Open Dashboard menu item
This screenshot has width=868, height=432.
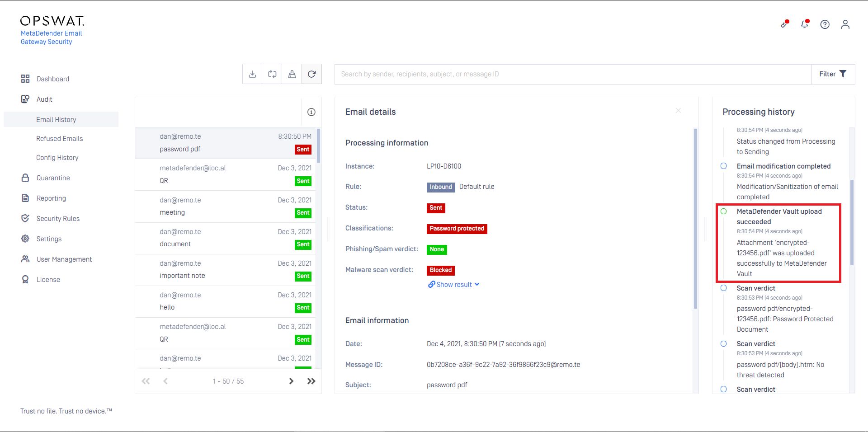click(x=53, y=79)
